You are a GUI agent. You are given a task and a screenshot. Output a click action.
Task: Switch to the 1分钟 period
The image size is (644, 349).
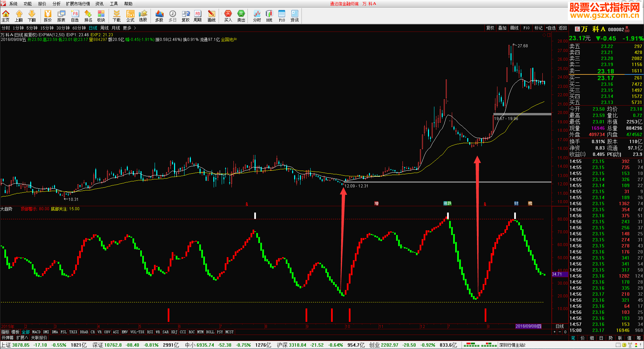tap(18, 28)
